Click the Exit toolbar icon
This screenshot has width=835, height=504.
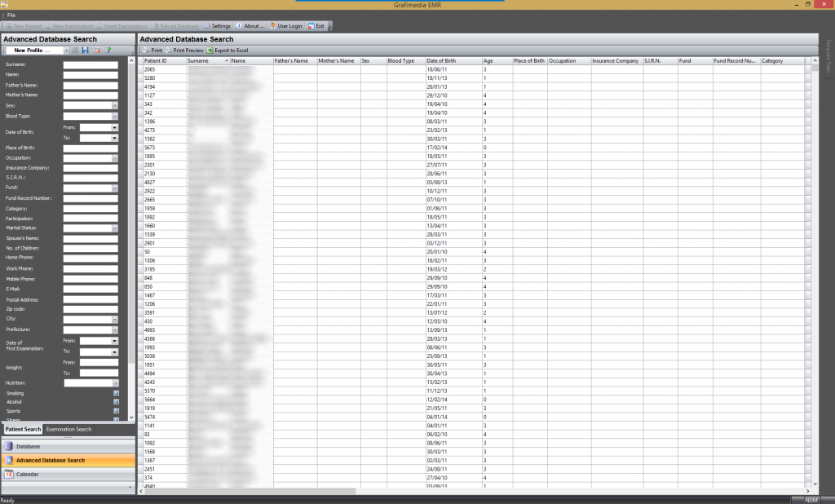[316, 26]
